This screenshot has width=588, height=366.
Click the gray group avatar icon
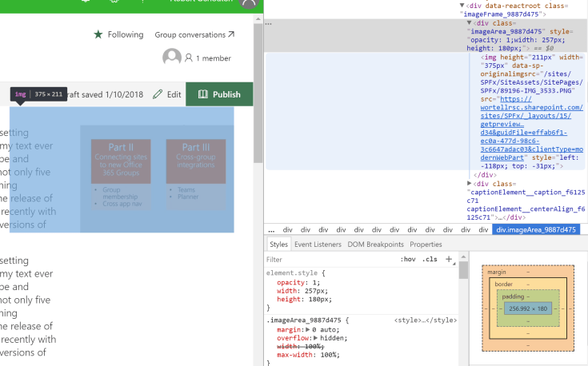171,58
